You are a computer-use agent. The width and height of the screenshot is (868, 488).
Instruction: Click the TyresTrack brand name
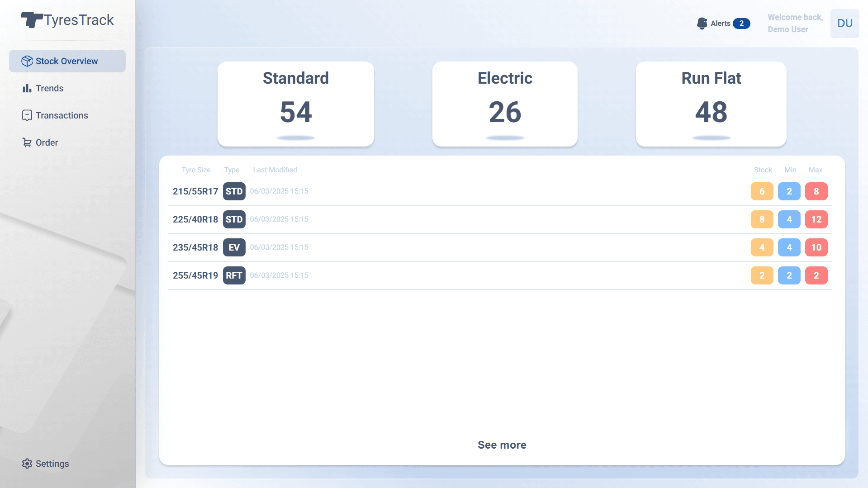[x=79, y=20]
